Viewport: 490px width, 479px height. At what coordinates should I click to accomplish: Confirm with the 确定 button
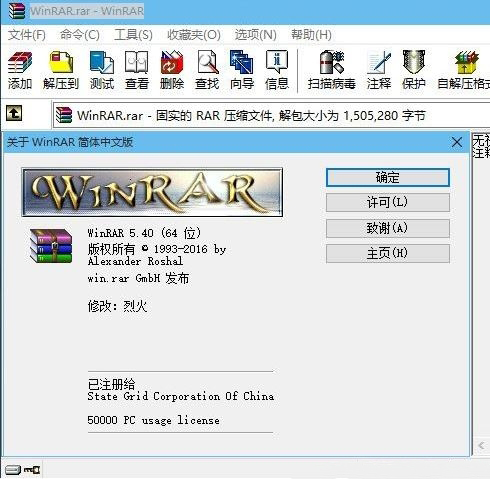click(x=388, y=177)
